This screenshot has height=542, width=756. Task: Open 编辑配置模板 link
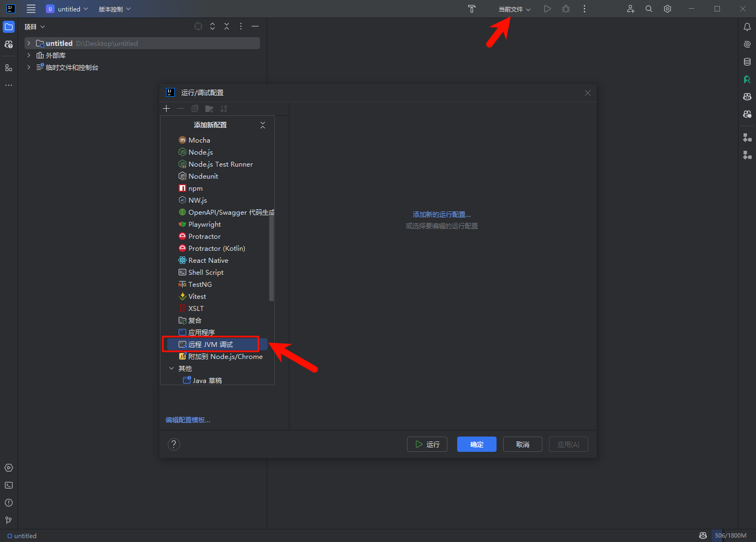coord(188,420)
